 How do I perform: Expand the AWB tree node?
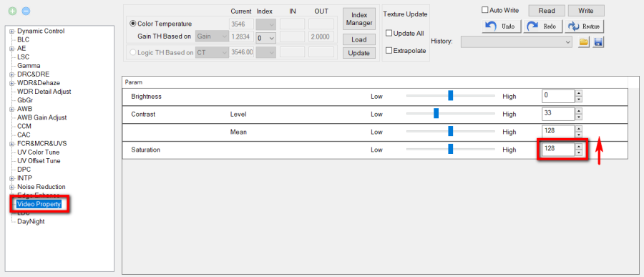click(12, 109)
